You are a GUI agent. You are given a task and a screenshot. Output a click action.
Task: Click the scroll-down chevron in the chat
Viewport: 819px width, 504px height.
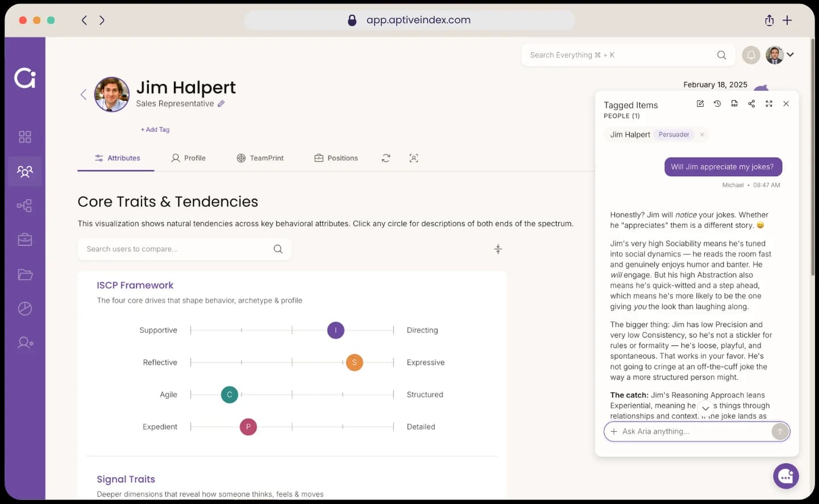click(705, 408)
